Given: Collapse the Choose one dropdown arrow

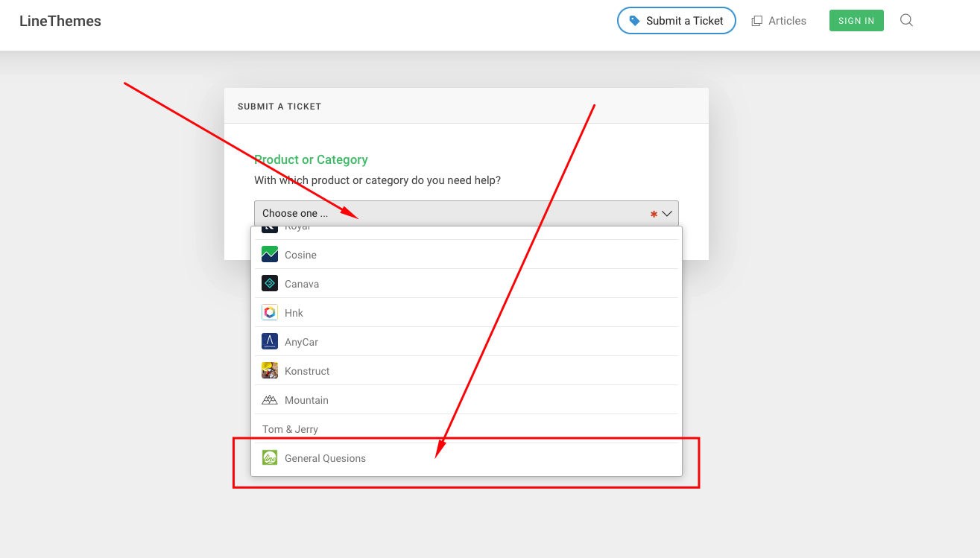Looking at the screenshot, I should point(666,214).
